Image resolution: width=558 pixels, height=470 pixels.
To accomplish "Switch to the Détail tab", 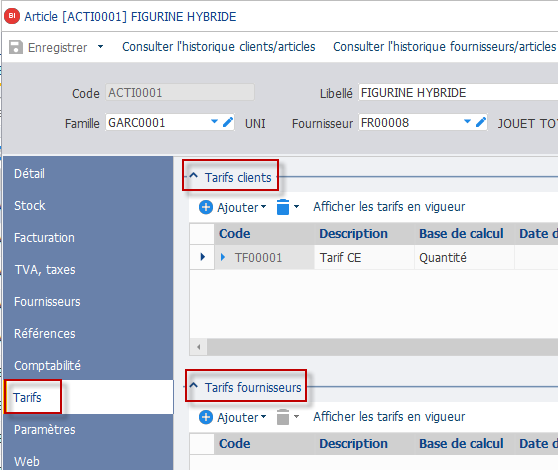I will tap(88, 174).
